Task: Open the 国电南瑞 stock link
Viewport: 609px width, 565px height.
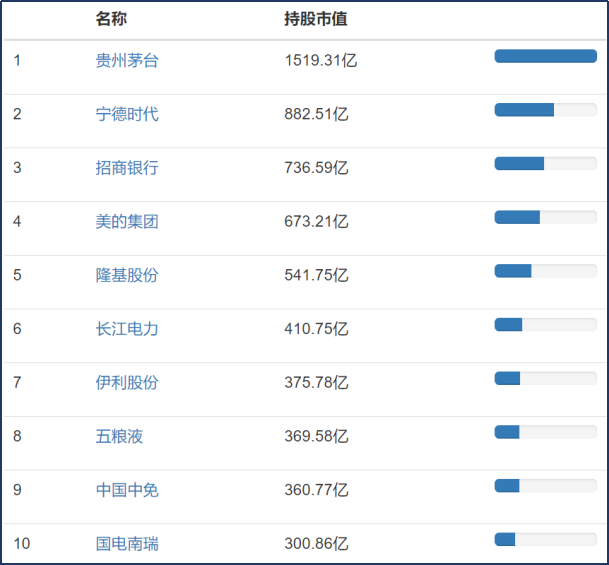Action: pos(127,544)
